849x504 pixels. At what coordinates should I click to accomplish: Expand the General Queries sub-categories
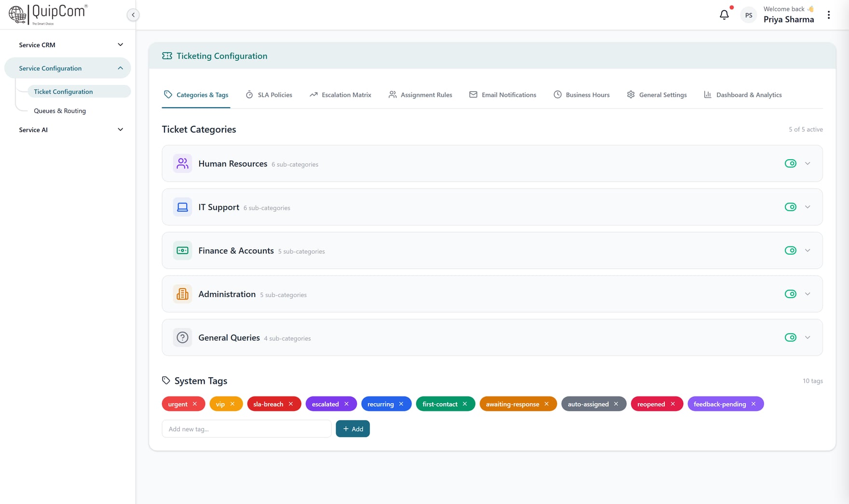(x=808, y=338)
